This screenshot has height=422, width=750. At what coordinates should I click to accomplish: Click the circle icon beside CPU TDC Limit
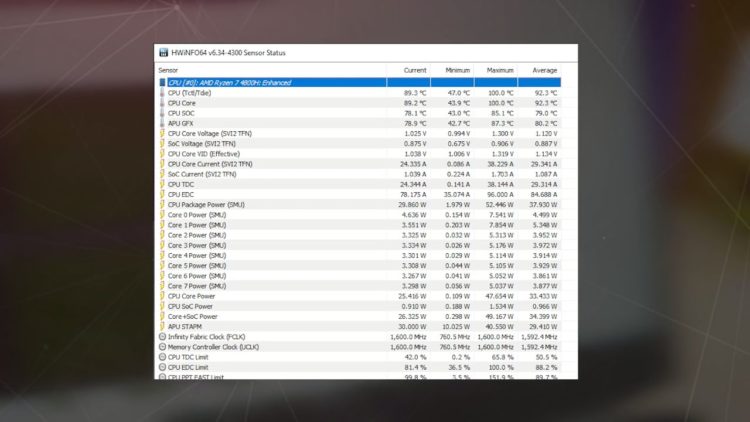[x=162, y=357]
